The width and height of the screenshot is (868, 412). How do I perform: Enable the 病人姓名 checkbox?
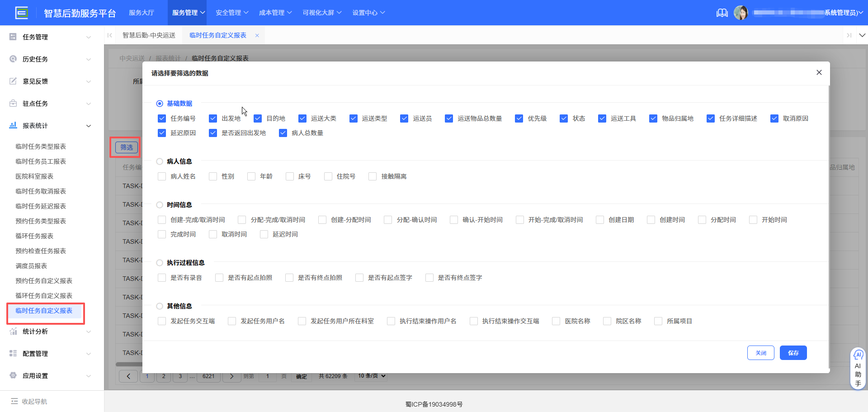162,176
